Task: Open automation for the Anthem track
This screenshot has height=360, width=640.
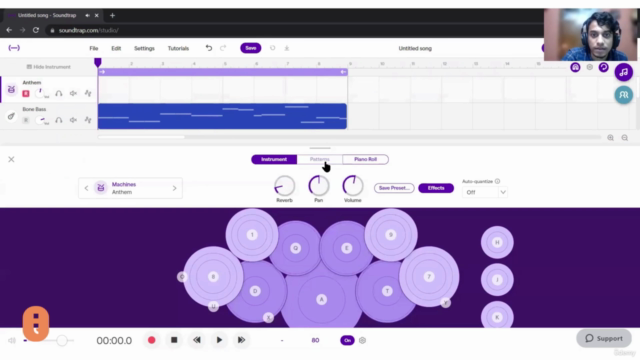Action: click(88, 93)
